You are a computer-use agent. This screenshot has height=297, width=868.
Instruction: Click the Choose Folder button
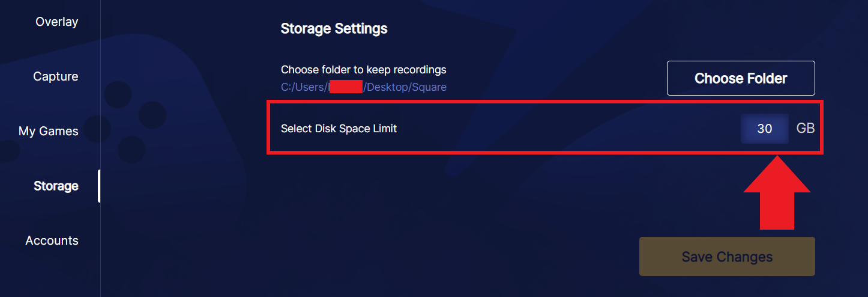tap(741, 78)
